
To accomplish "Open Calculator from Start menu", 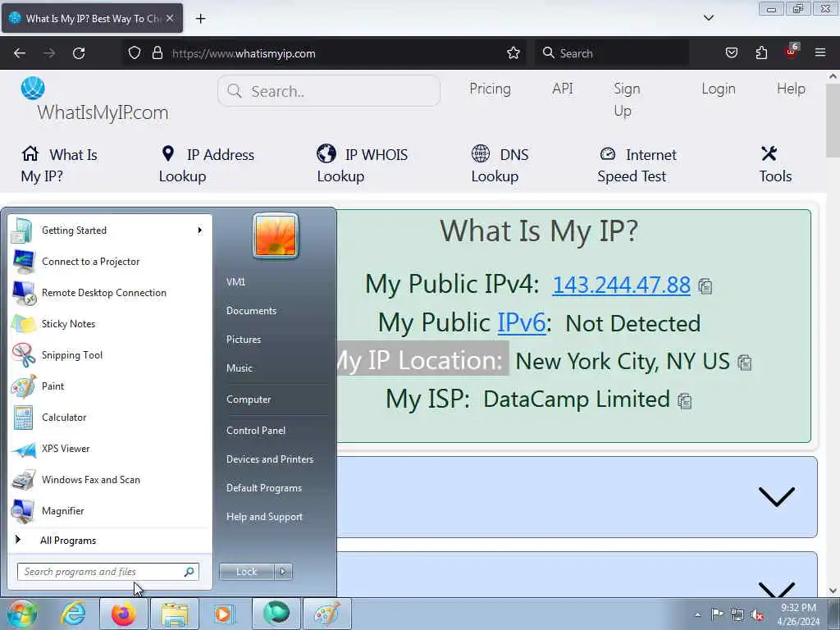I will coord(110,418).
